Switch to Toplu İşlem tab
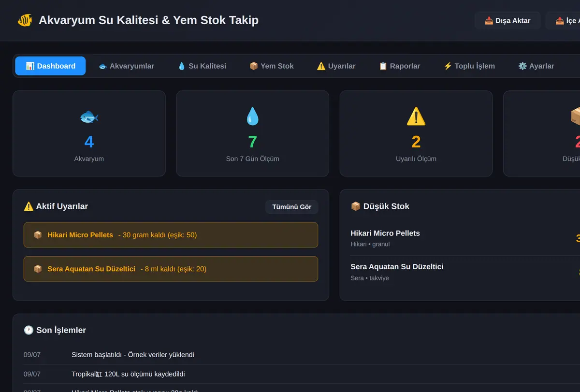The width and height of the screenshot is (580, 392). 469,66
